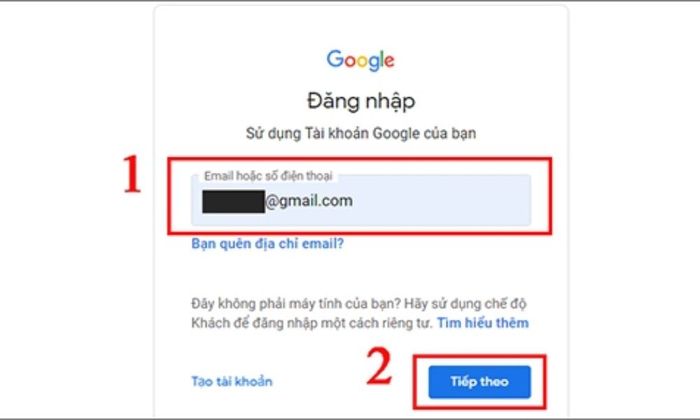The height and width of the screenshot is (420, 700).
Task: Click the Đăng nhập heading
Action: pos(361,101)
